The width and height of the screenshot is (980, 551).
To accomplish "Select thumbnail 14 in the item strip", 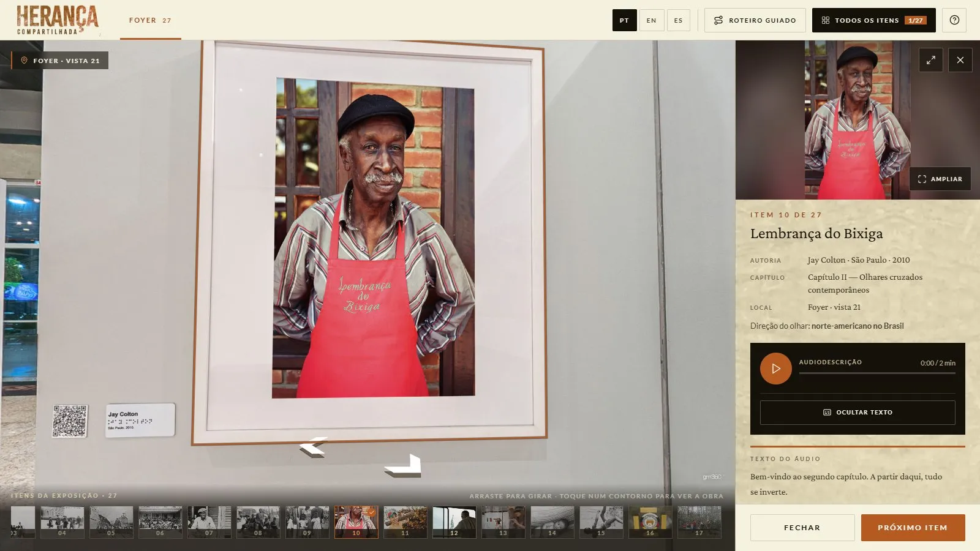I will (x=552, y=522).
